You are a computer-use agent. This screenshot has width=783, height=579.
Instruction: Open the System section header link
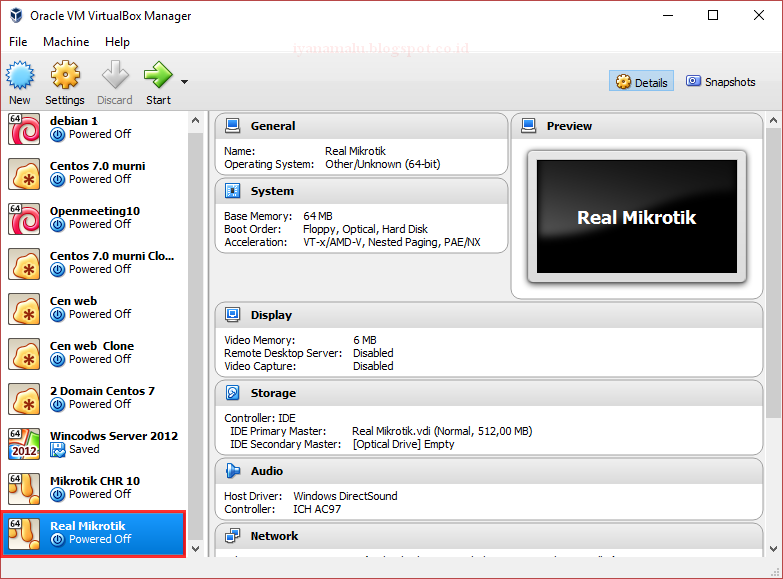272,191
